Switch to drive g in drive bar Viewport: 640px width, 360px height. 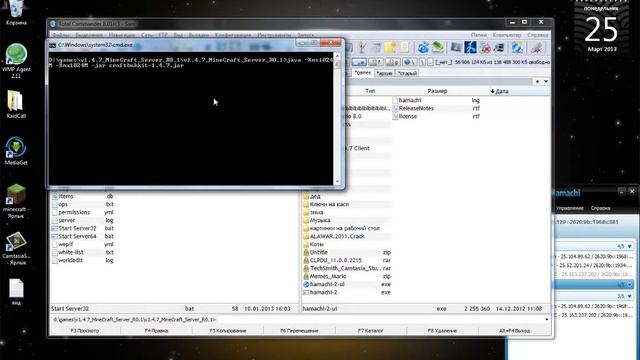pos(392,62)
